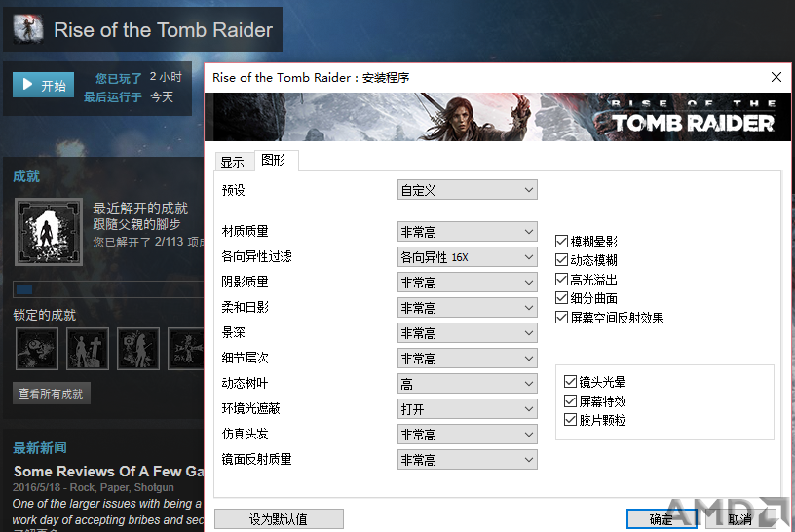Screen dimensions: 795x532
Task: Disable the 动态模糊 checkbox
Action: point(561,260)
